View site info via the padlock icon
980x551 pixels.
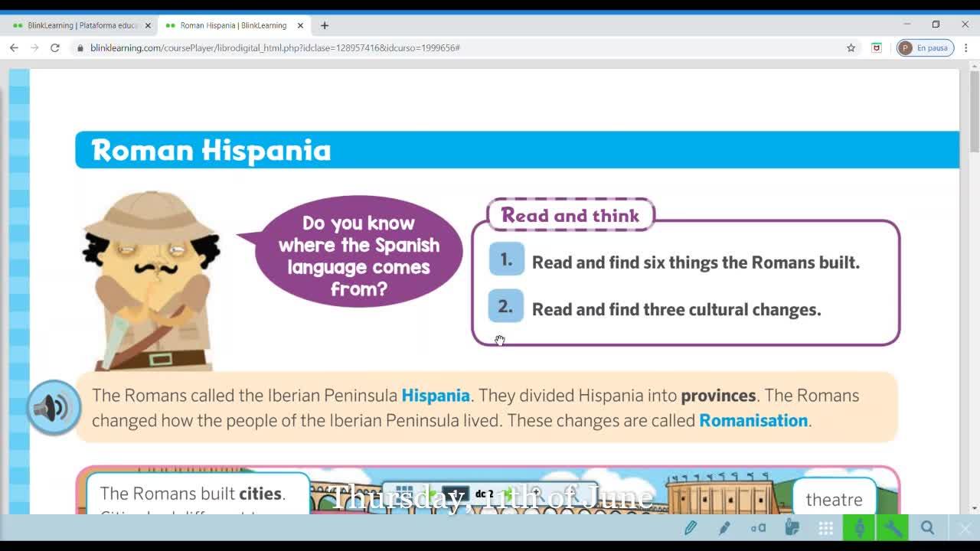(x=80, y=47)
